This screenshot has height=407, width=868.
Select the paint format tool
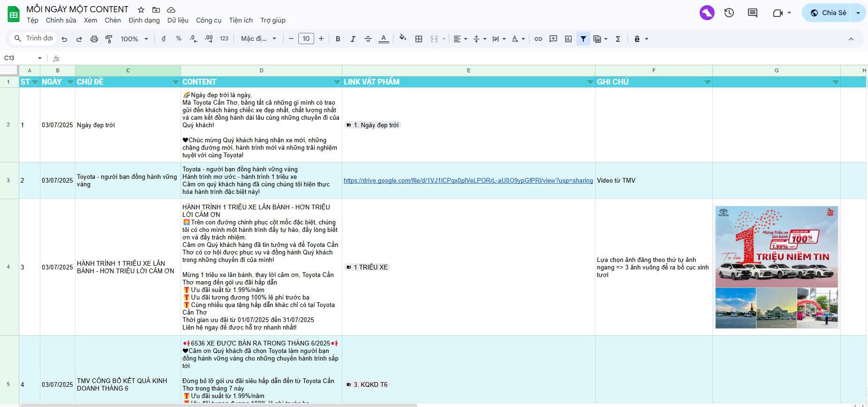(109, 39)
